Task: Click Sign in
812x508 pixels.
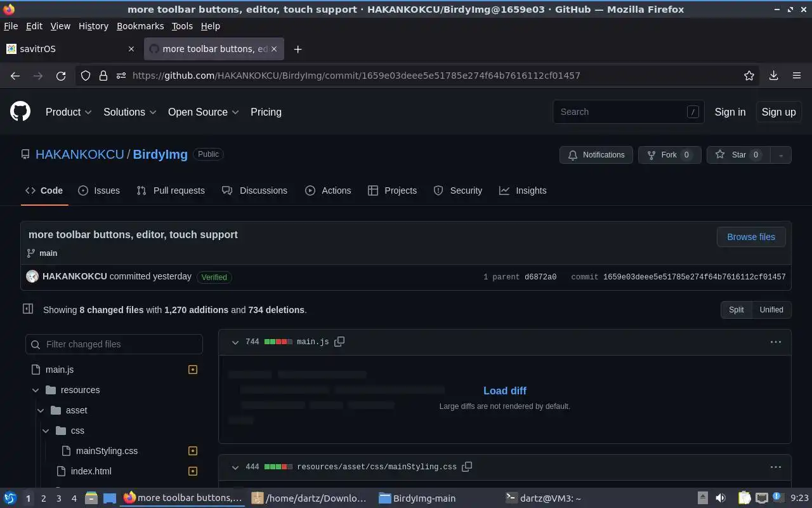Action: [x=730, y=112]
